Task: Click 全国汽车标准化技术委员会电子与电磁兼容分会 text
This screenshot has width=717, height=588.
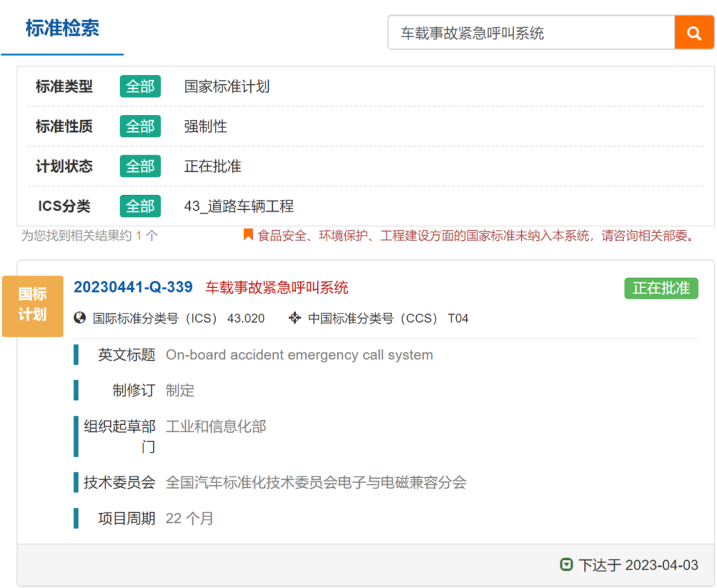Action: [316, 482]
